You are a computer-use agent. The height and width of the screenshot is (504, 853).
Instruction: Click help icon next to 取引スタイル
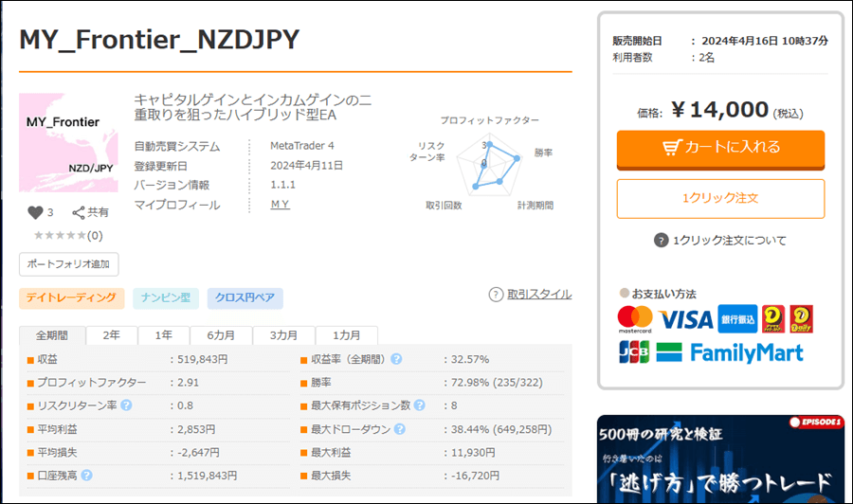point(496,295)
